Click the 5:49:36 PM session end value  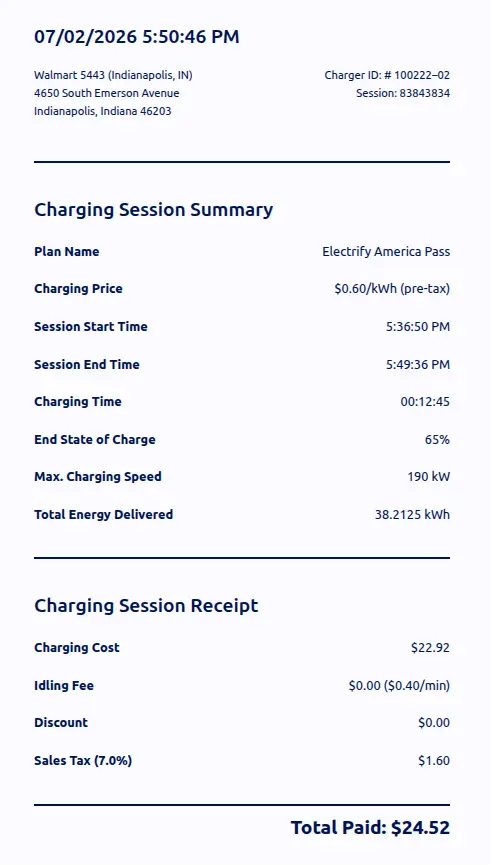(418, 365)
